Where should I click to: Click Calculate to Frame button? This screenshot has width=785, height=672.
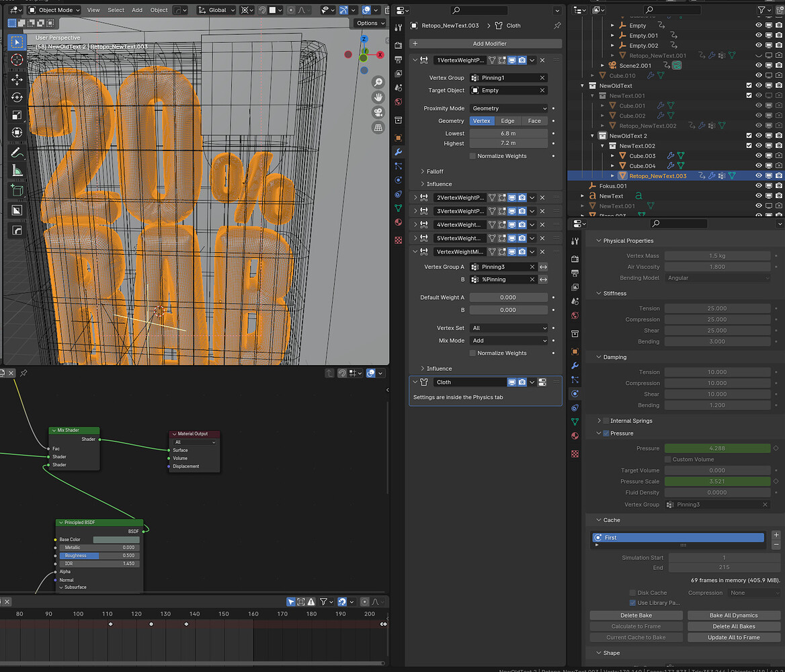(x=636, y=626)
